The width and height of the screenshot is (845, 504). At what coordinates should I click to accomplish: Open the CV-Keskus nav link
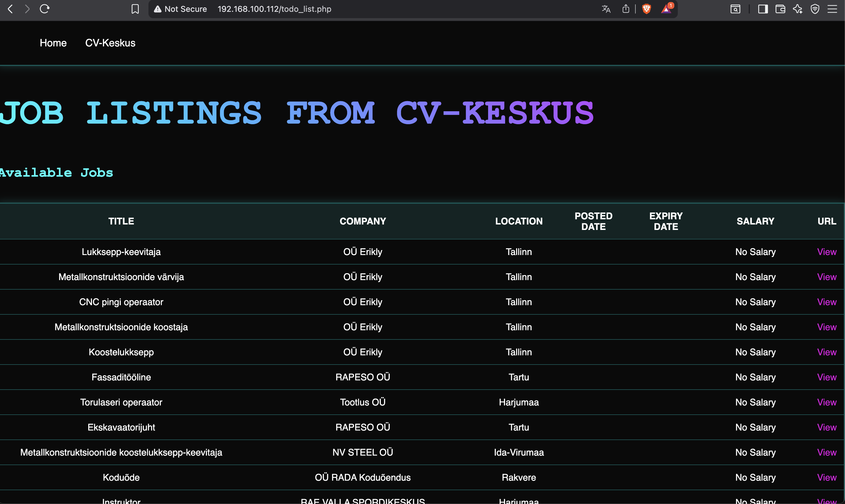pos(110,43)
